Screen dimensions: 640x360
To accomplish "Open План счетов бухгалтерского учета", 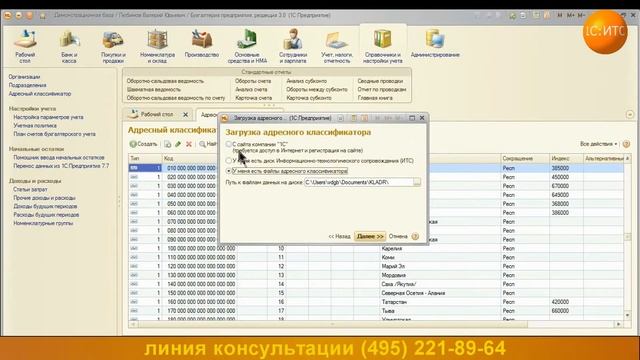I will [x=54, y=134].
